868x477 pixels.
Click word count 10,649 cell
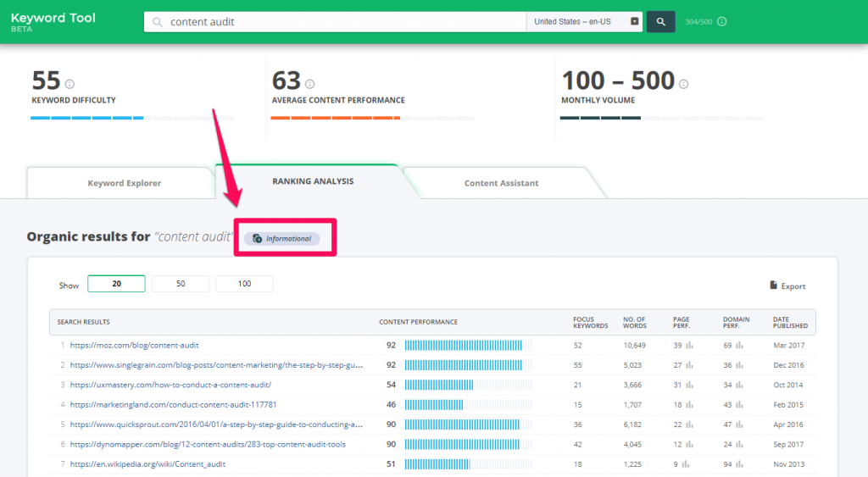[634, 346]
